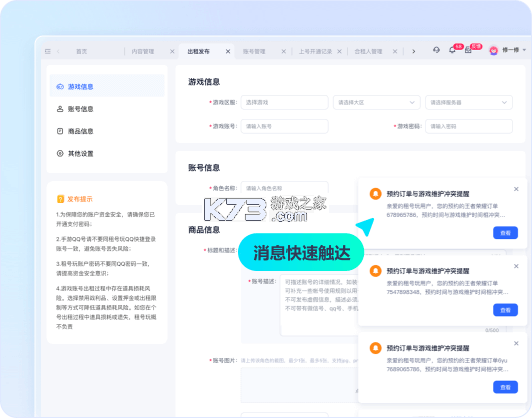Open the 请选择服务器 dropdown
The width and height of the screenshot is (532, 418).
pyautogui.click(x=469, y=102)
